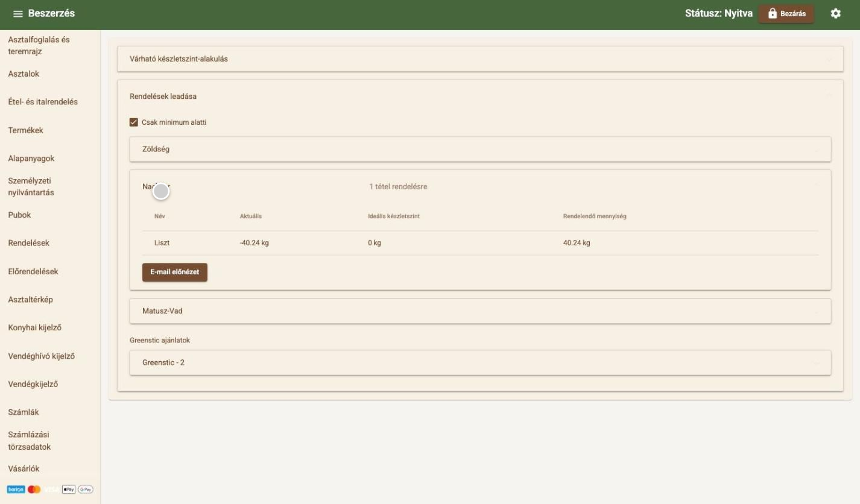This screenshot has height=504, width=860.
Task: Select the -40.24 kg current stock value
Action: coord(254,243)
